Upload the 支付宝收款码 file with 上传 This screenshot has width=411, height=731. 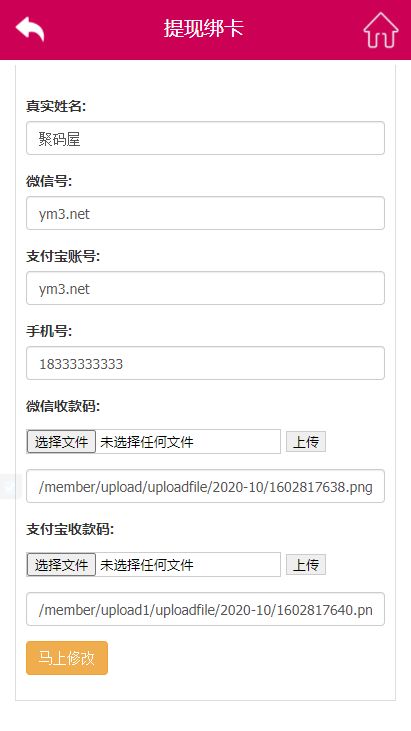306,565
